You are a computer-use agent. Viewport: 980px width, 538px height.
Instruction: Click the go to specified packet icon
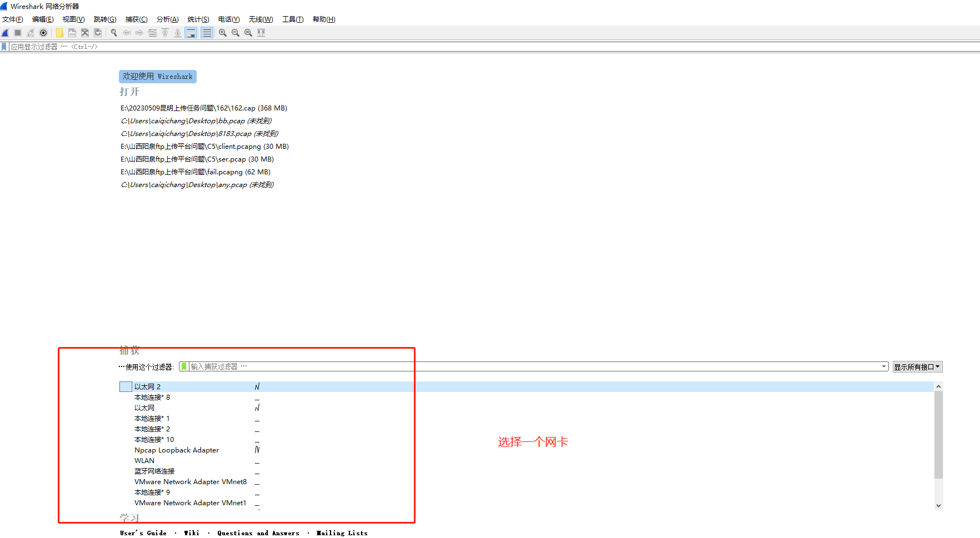click(152, 33)
